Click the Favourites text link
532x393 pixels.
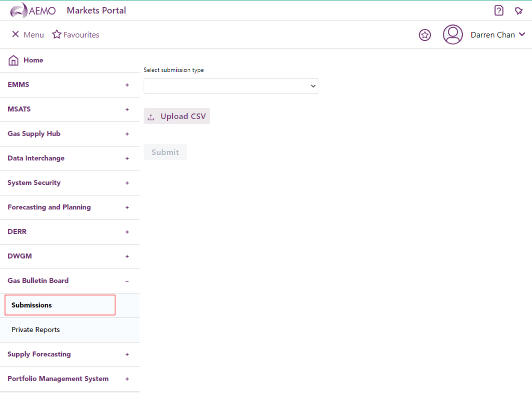point(81,35)
